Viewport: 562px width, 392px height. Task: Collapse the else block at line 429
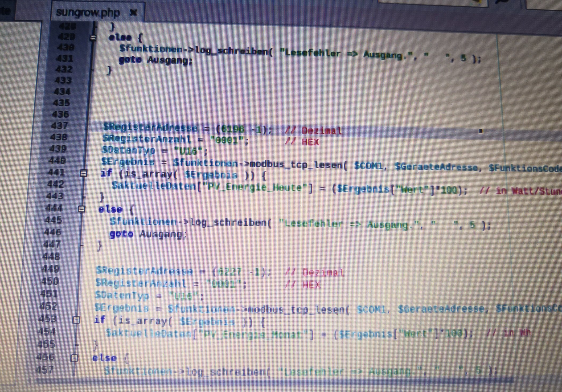coord(93,38)
